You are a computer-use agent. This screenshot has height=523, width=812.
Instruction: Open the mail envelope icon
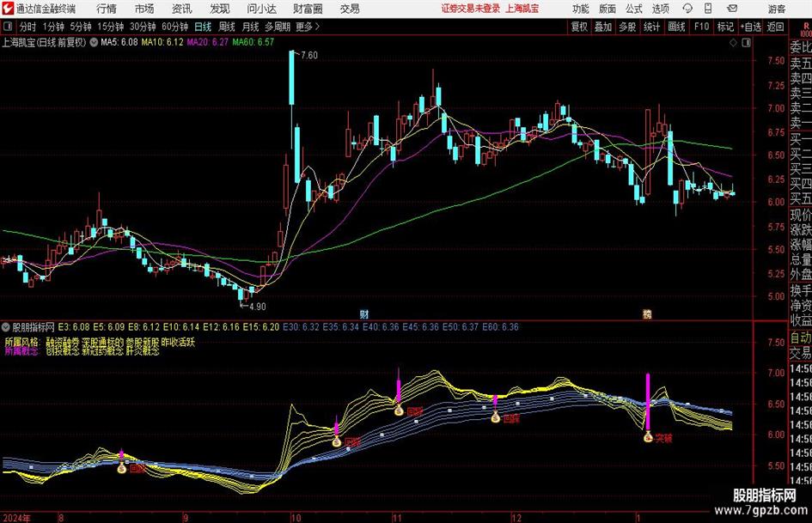click(x=732, y=9)
